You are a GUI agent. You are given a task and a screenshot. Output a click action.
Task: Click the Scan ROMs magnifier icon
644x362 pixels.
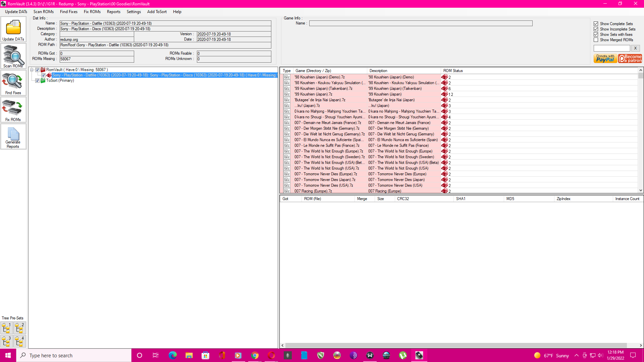pyautogui.click(x=13, y=56)
